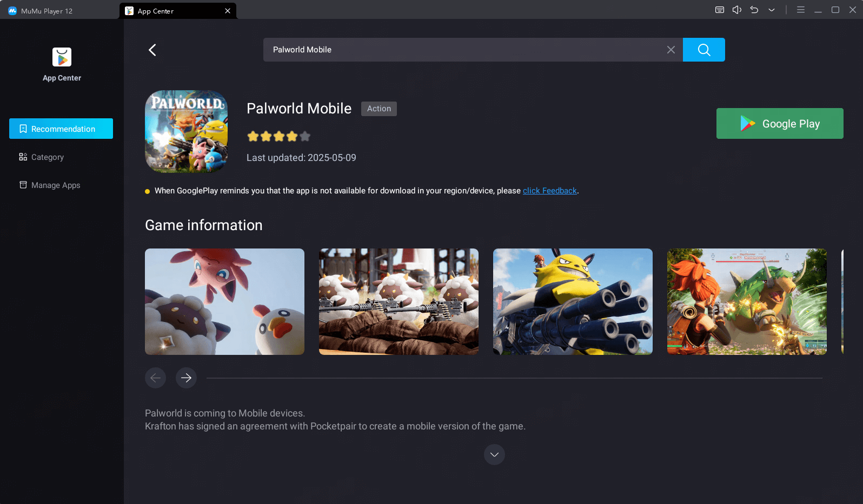863x504 pixels.
Task: Click the Palworld Mobile app icon
Action: pyautogui.click(x=186, y=131)
